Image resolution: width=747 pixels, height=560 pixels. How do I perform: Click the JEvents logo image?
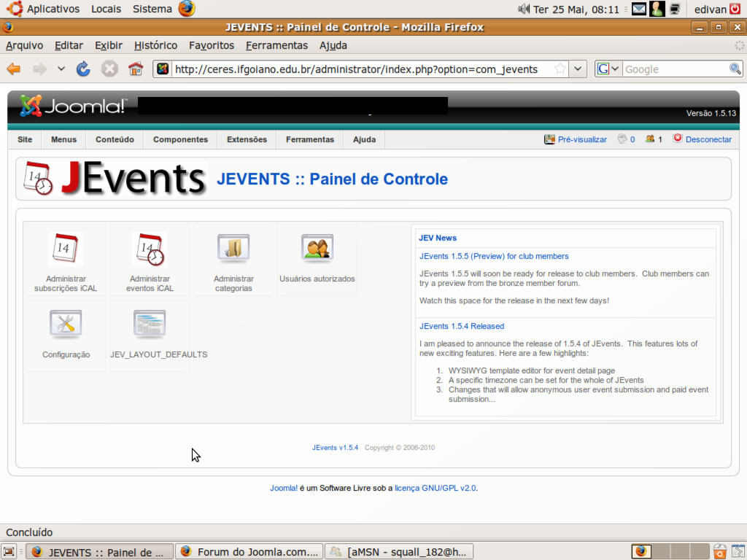[x=115, y=179]
